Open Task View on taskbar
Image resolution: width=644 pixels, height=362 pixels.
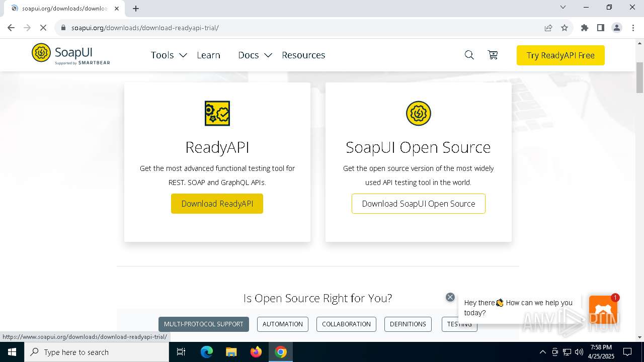click(181, 352)
